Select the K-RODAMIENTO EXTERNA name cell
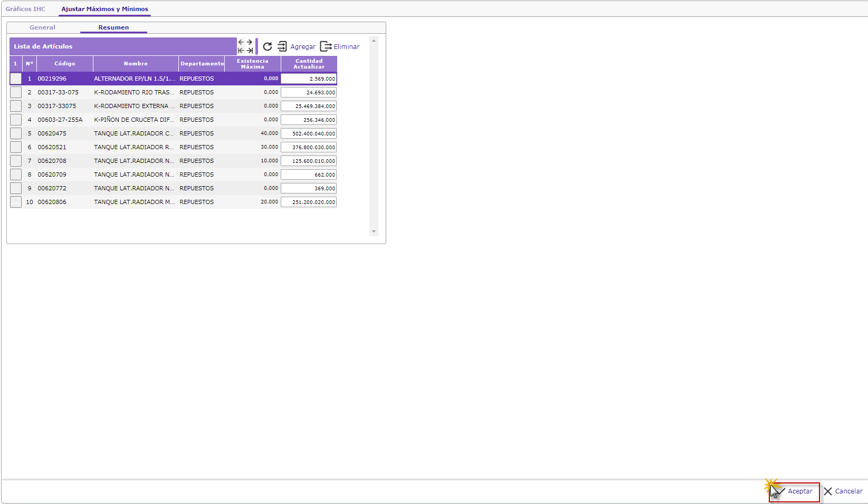The height and width of the screenshot is (504, 868). [135, 106]
